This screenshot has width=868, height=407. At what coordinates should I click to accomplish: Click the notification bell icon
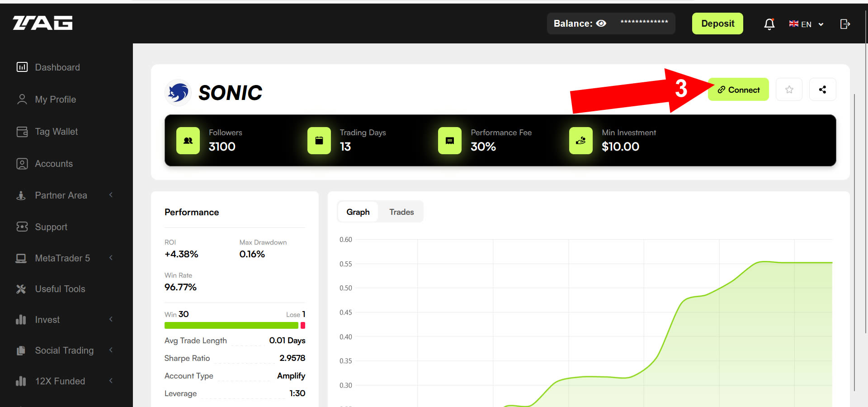(x=769, y=24)
